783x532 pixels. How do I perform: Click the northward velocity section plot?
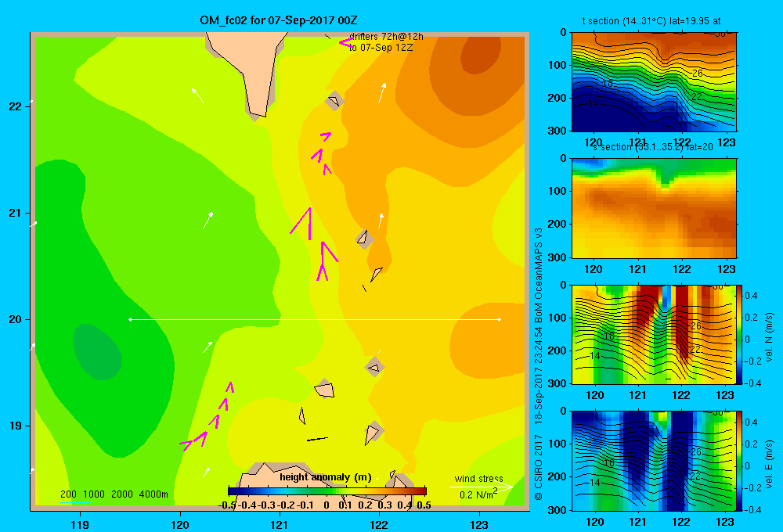click(x=653, y=334)
